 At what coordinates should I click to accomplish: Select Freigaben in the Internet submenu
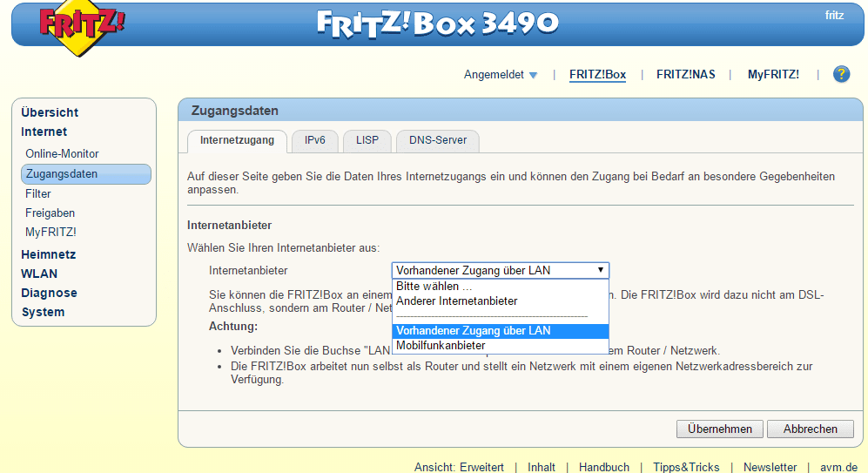[50, 213]
